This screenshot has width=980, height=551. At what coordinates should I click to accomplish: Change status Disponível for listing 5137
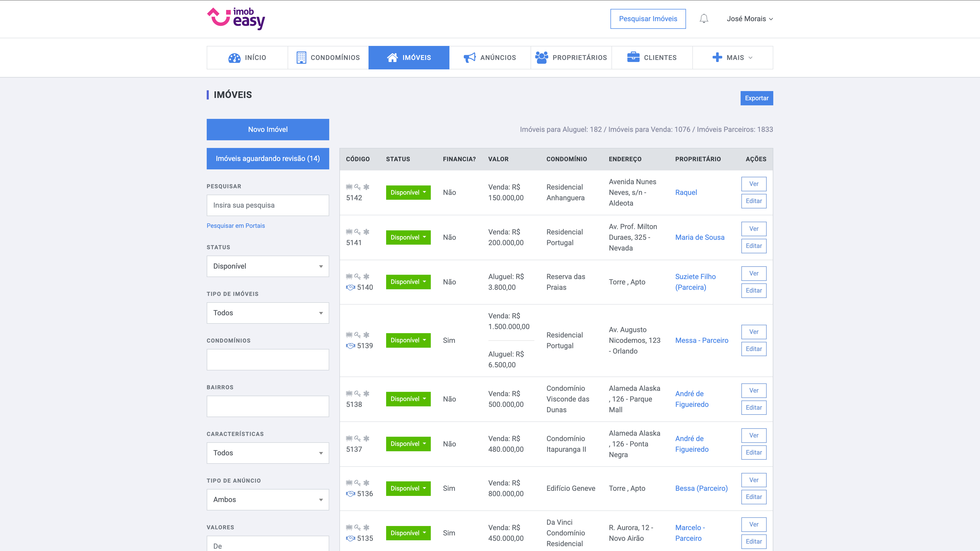(x=408, y=444)
